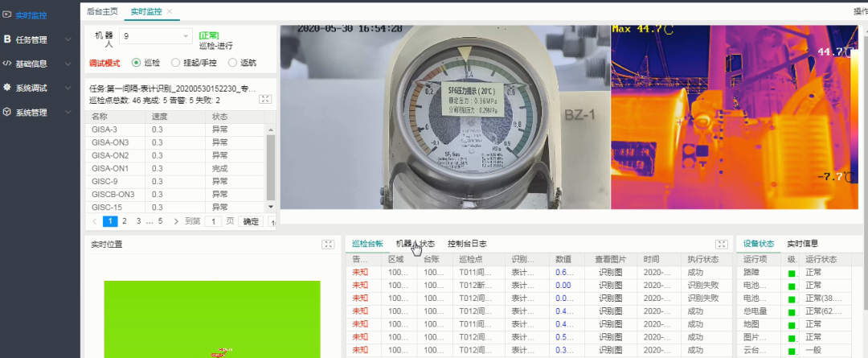868x358 pixels.
Task: Click the 系统调试 gear icon in sidebar
Action: (8, 88)
